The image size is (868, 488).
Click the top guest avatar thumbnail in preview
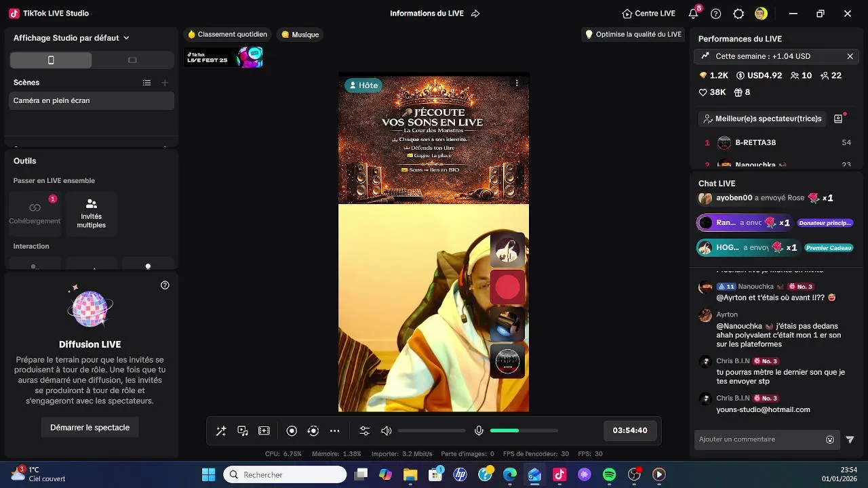[x=507, y=251]
